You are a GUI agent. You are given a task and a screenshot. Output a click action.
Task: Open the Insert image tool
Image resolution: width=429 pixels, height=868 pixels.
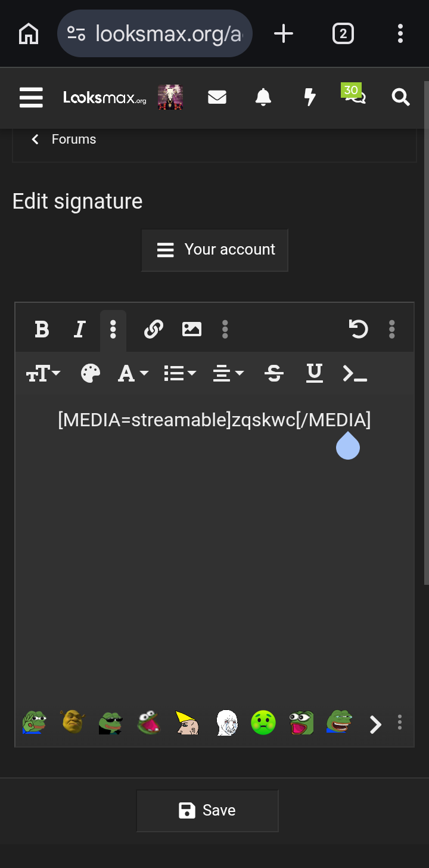pos(191,329)
